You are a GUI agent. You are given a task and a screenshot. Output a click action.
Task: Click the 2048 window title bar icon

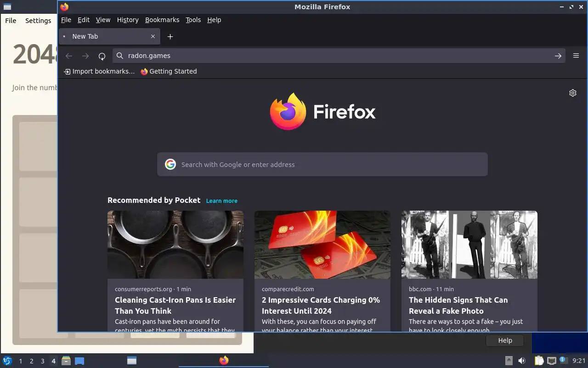point(7,7)
